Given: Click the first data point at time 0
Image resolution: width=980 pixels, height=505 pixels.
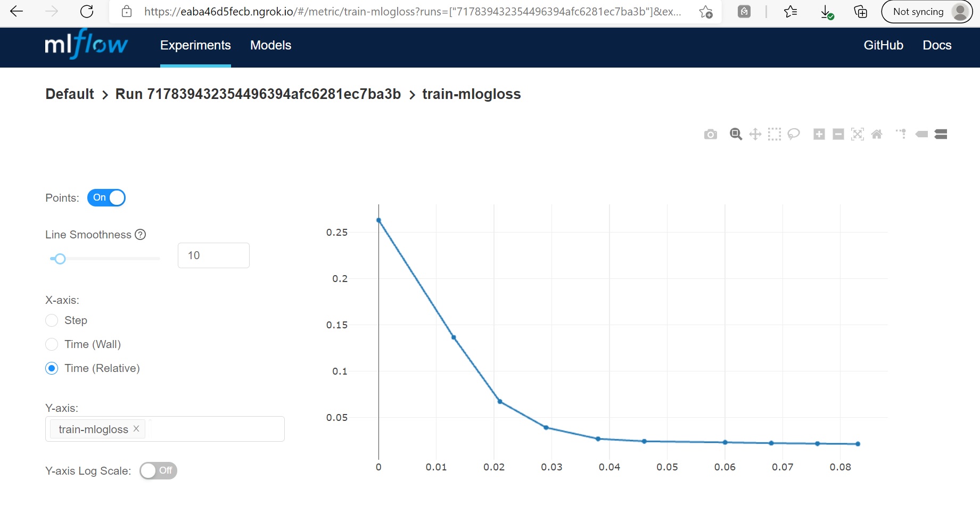Looking at the screenshot, I should pyautogui.click(x=378, y=220).
